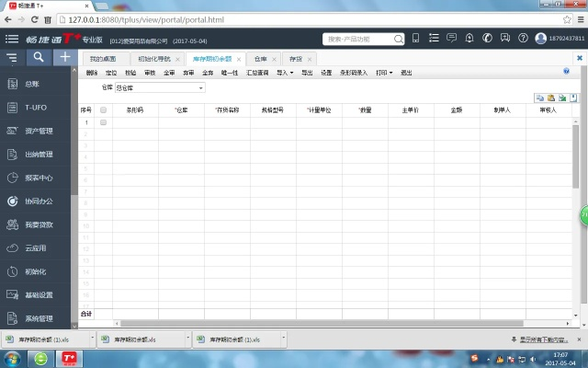Viewport: 588px width, 368px height.
Task: Open 云应用 in sidebar
Action: tap(35, 248)
